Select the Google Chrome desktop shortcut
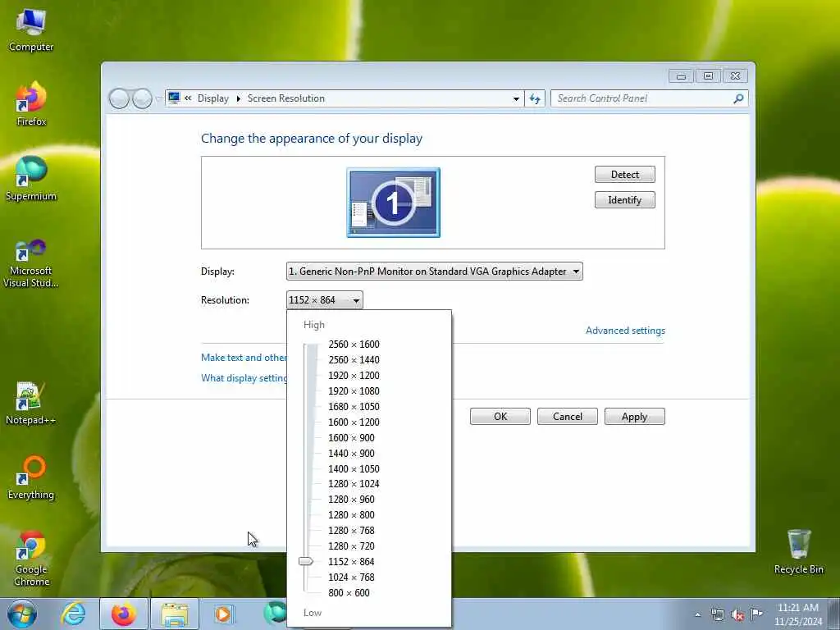 click(31, 558)
